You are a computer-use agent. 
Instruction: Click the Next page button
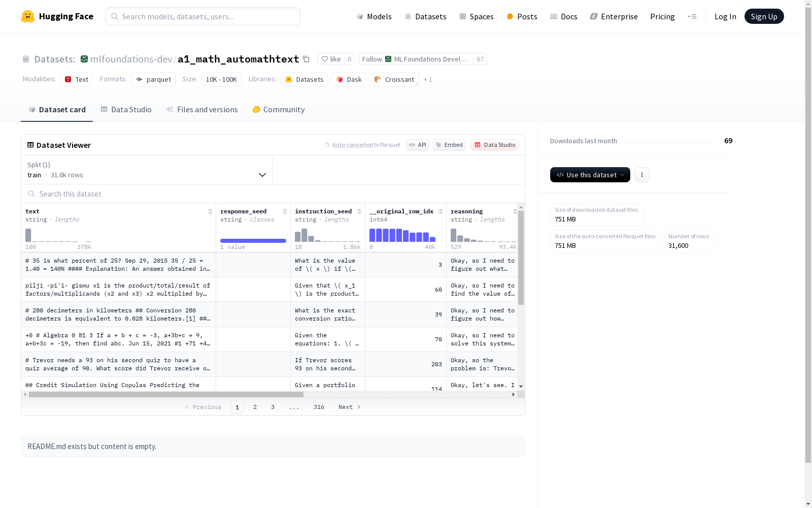(350, 407)
